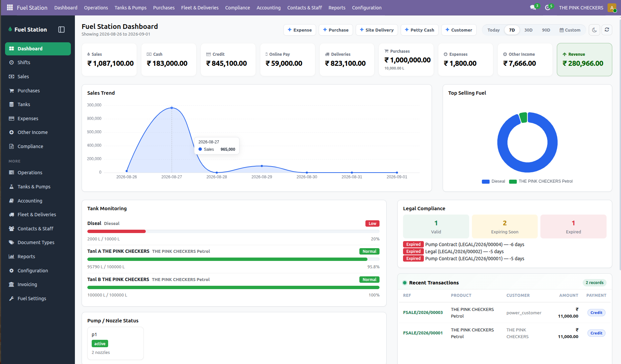This screenshot has height=364, width=621.
Task: Open the Configuration top menu
Action: coord(366,8)
